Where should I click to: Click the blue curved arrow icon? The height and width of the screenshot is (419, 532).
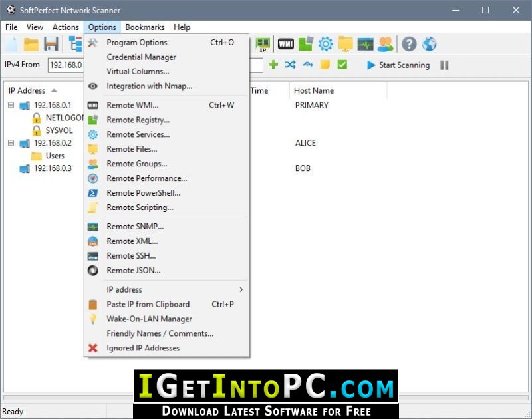tap(307, 65)
